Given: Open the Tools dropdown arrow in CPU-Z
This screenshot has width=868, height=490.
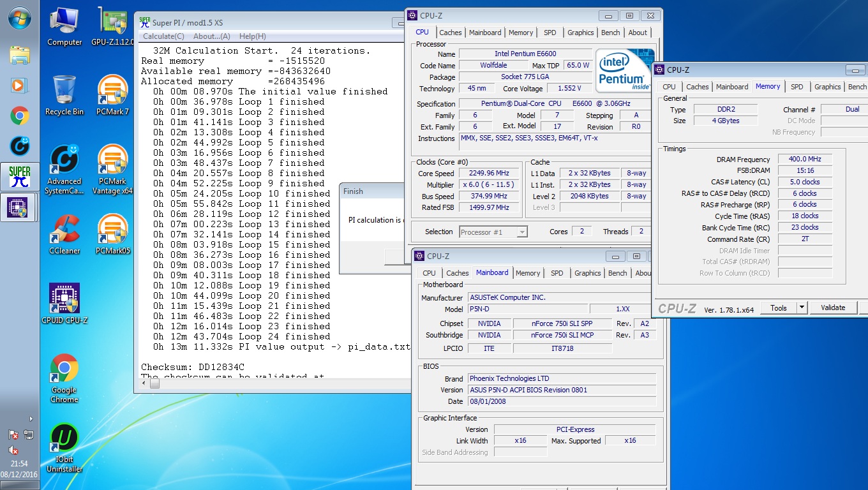Looking at the screenshot, I should (802, 308).
